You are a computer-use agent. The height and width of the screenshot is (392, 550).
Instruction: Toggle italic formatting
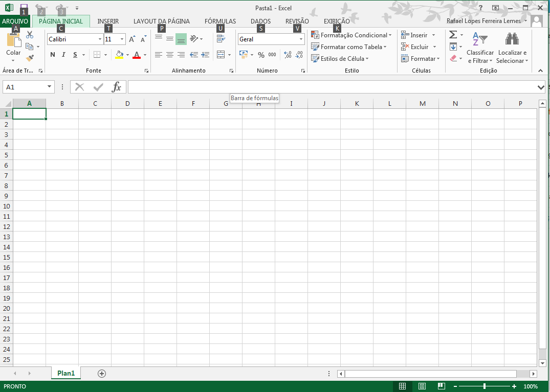point(63,54)
